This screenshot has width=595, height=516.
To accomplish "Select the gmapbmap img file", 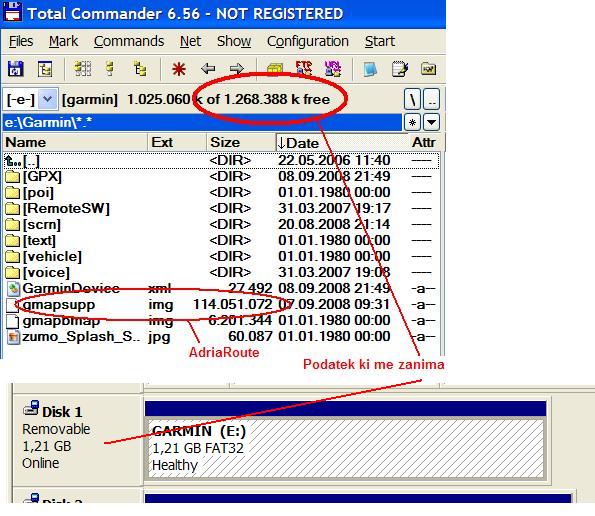I will tap(221, 321).
